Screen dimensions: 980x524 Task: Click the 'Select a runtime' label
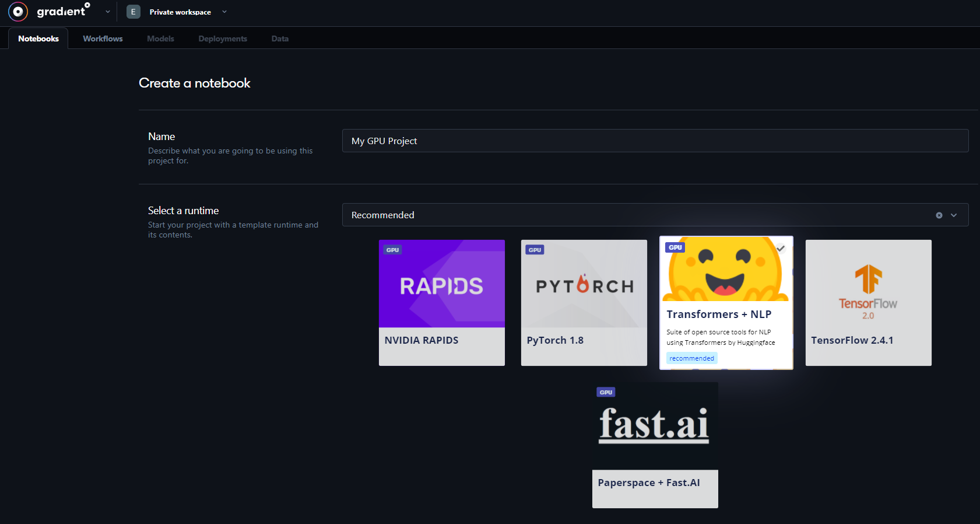(x=184, y=211)
